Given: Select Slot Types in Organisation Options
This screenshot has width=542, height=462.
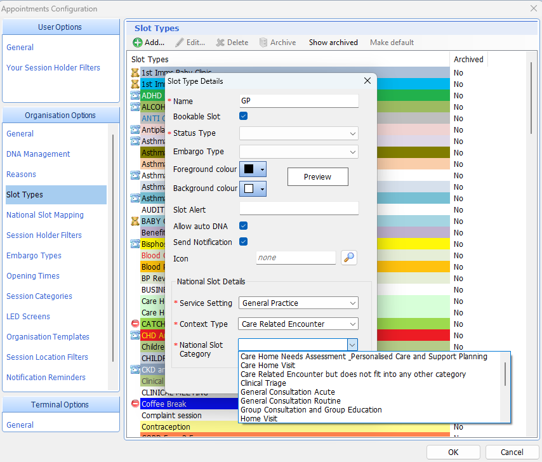Looking at the screenshot, I should pyautogui.click(x=56, y=195).
